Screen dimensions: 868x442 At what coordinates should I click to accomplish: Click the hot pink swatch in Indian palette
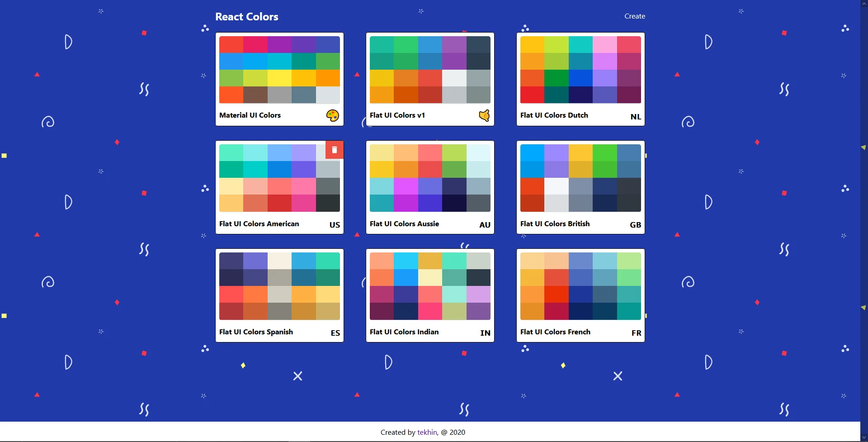[430, 311]
